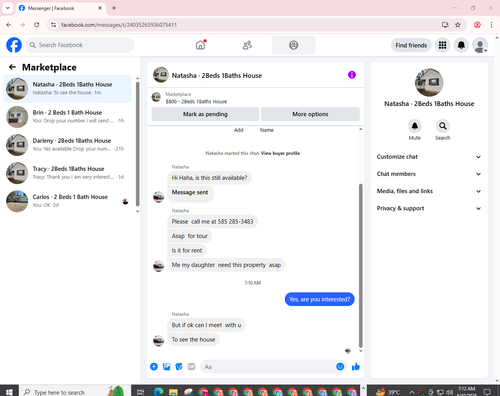The width and height of the screenshot is (500, 396).
Task: Expand Media, files and links section
Action: [x=429, y=191]
